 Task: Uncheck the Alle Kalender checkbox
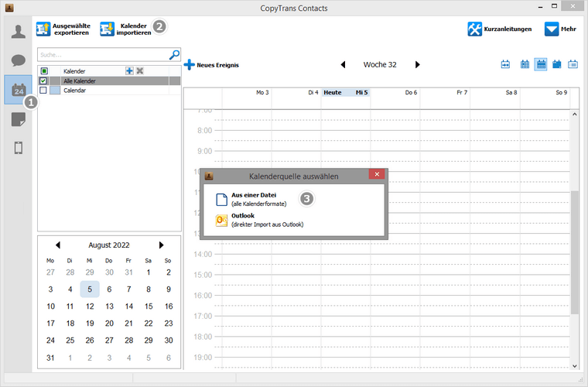[43, 80]
